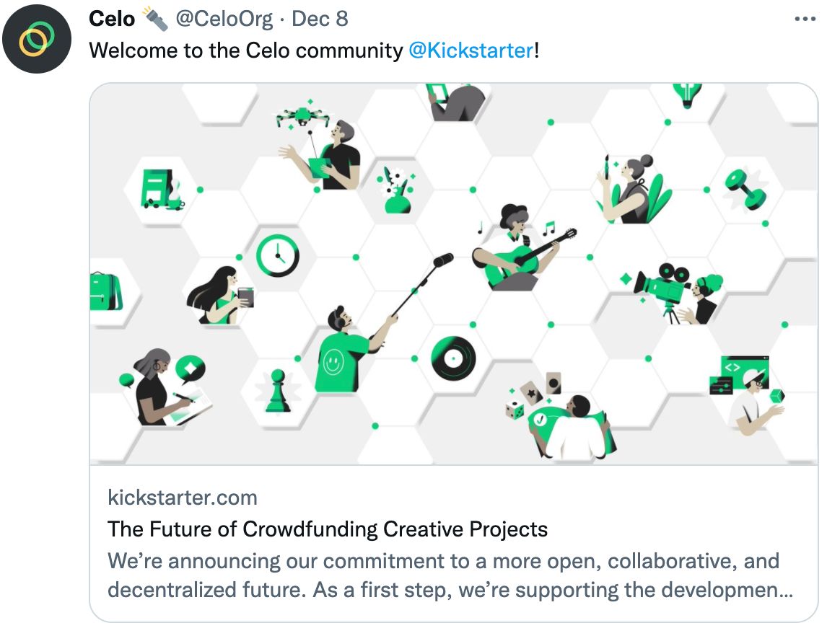Click the green backpack icon at left edge
Screen dimensions: 840x636
coord(105,291)
